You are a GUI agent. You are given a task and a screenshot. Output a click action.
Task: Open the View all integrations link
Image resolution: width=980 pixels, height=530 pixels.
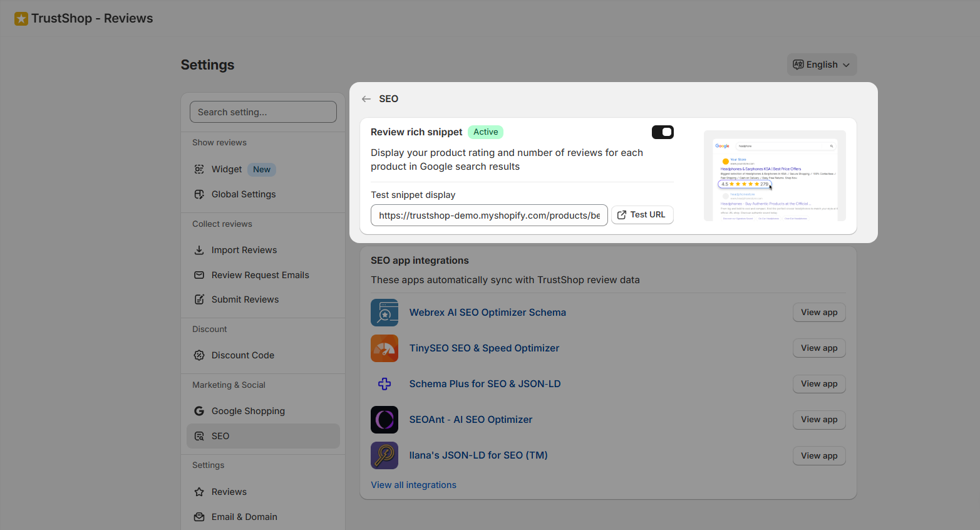click(413, 485)
